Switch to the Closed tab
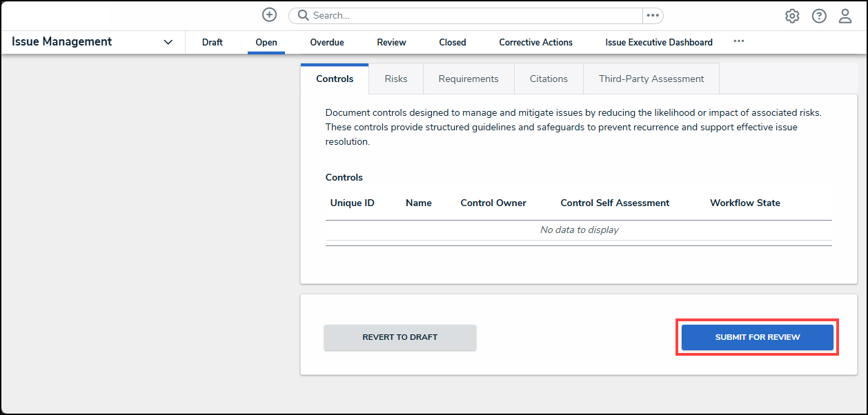This screenshot has height=415, width=868. click(x=453, y=42)
